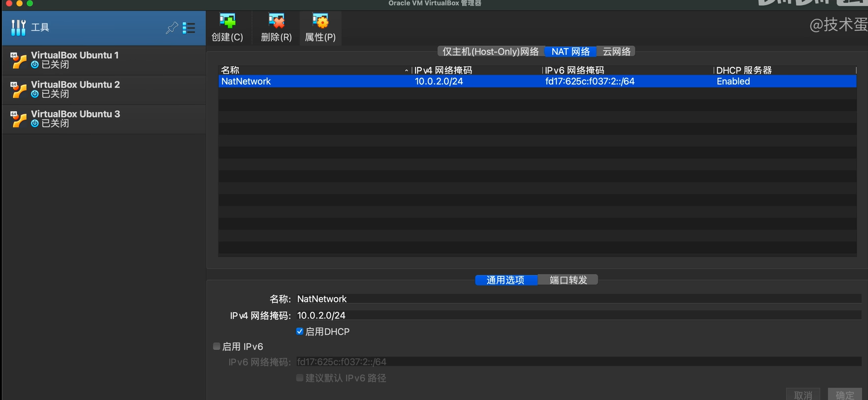Click the 取消 button
This screenshot has width=868, height=400.
(x=803, y=394)
